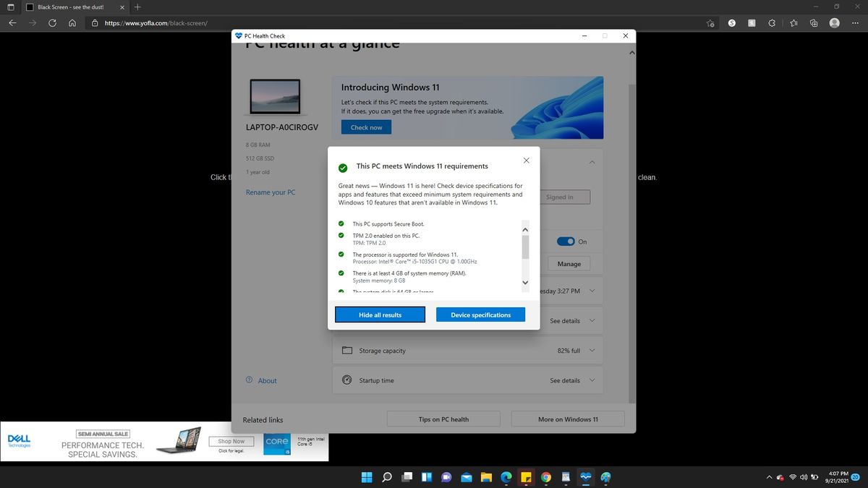Open Mail from the taskbar
Viewport: 868px width, 488px height.
tap(465, 476)
